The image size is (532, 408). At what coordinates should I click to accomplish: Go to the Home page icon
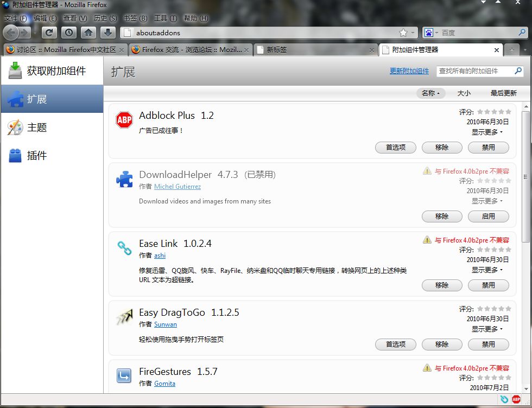pos(88,33)
